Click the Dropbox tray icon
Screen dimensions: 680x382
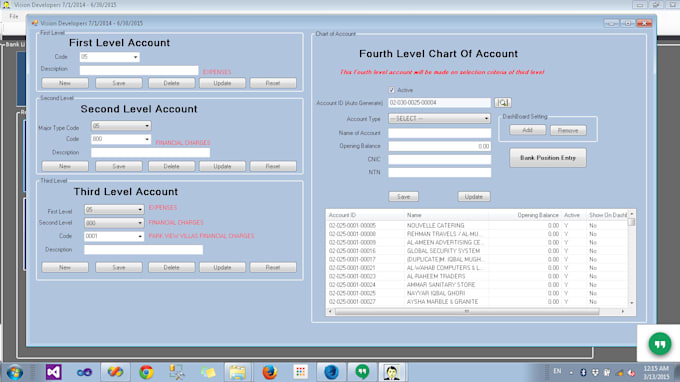tap(595, 372)
